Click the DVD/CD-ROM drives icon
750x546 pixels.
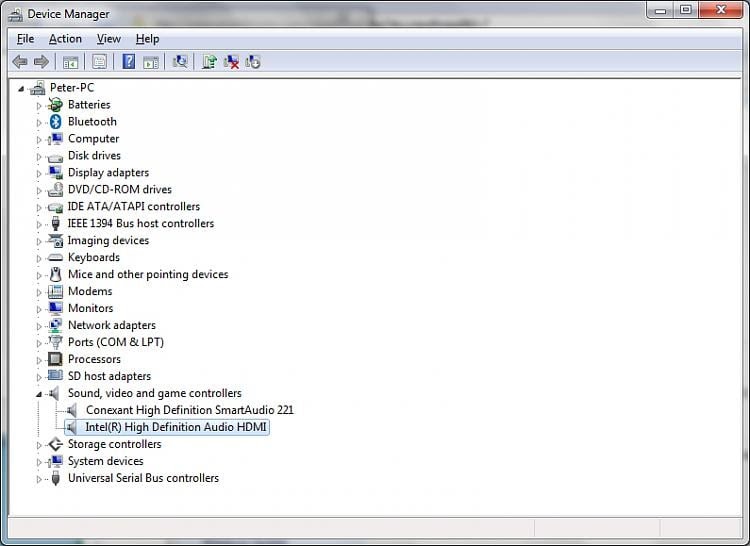pyautogui.click(x=55, y=189)
